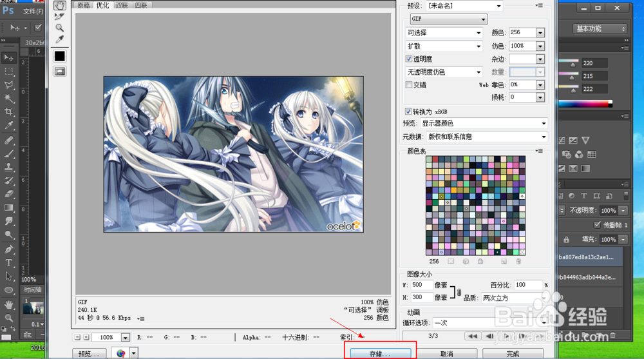Viewport: 644px width, 359px height.
Task: Open the 基本功能 workspace dropdown
Action: (600, 28)
